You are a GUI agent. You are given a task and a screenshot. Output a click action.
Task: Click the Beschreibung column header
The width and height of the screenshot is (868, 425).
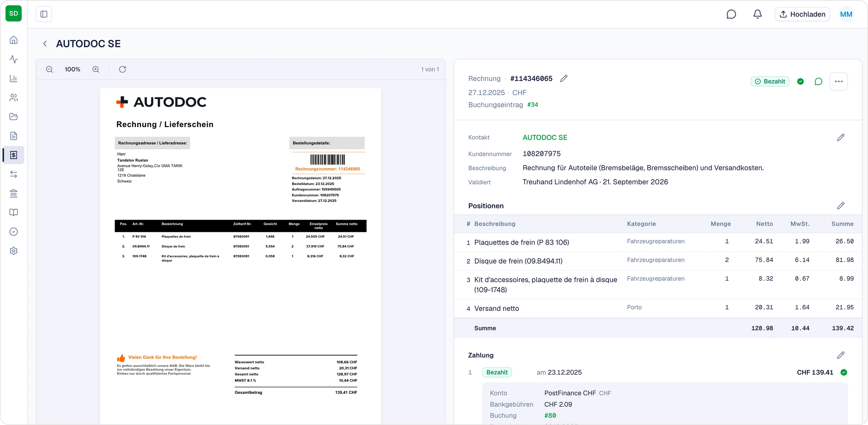495,224
